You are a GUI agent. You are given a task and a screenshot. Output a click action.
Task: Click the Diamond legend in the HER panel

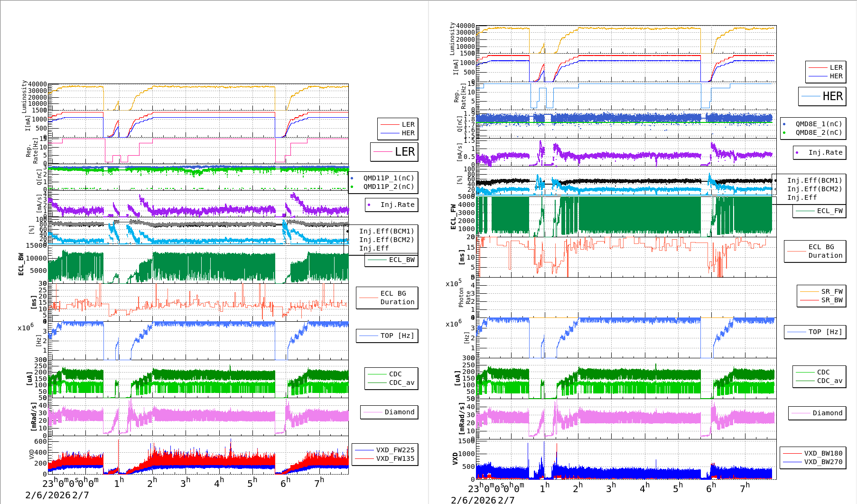816,413
